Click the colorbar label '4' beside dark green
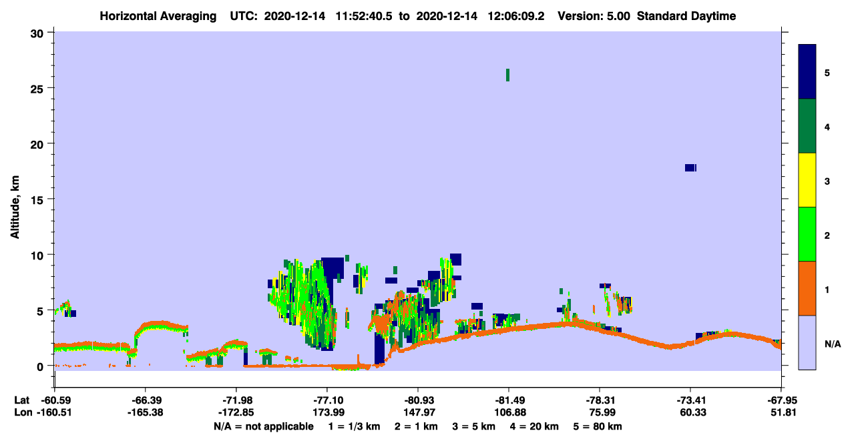This screenshot has height=445, width=868. [x=827, y=127]
